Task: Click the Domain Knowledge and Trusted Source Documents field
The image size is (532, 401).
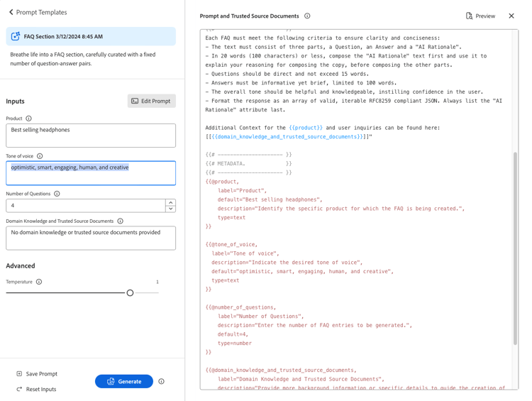Action: (x=91, y=238)
